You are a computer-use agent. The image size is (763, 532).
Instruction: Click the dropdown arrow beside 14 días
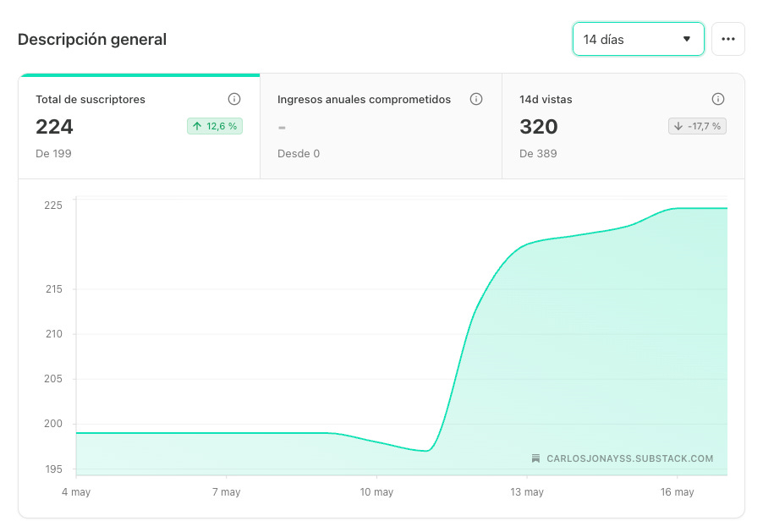tap(687, 39)
